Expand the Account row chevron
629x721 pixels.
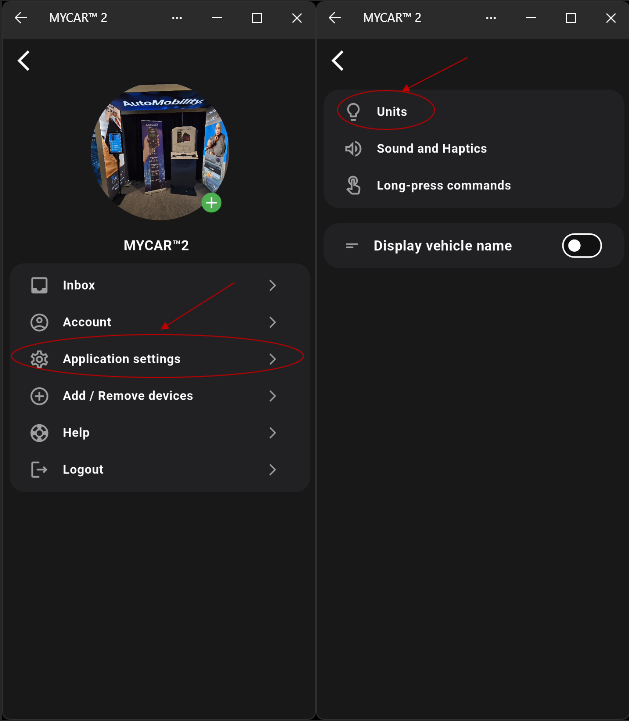click(x=273, y=322)
